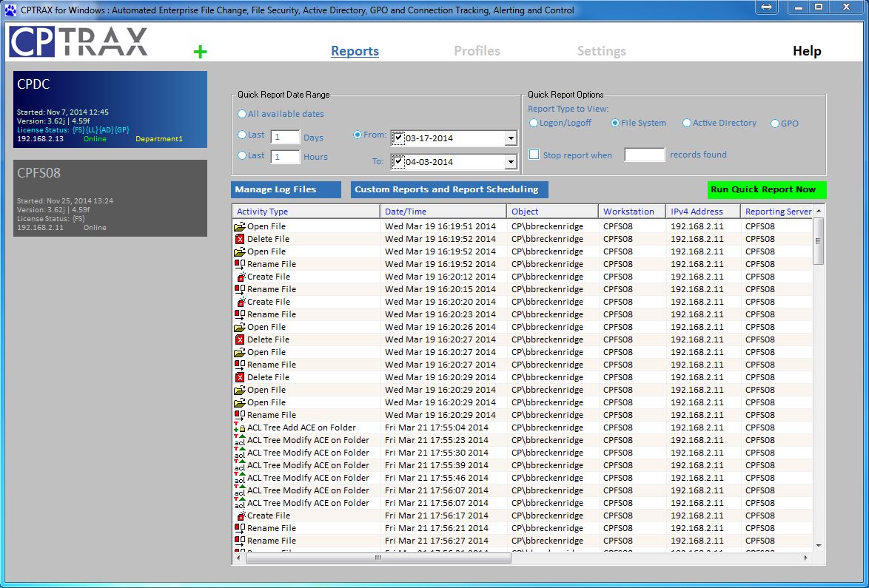869x588 pixels.
Task: Click the Create File icon at 16:20:12
Action: tap(240, 277)
